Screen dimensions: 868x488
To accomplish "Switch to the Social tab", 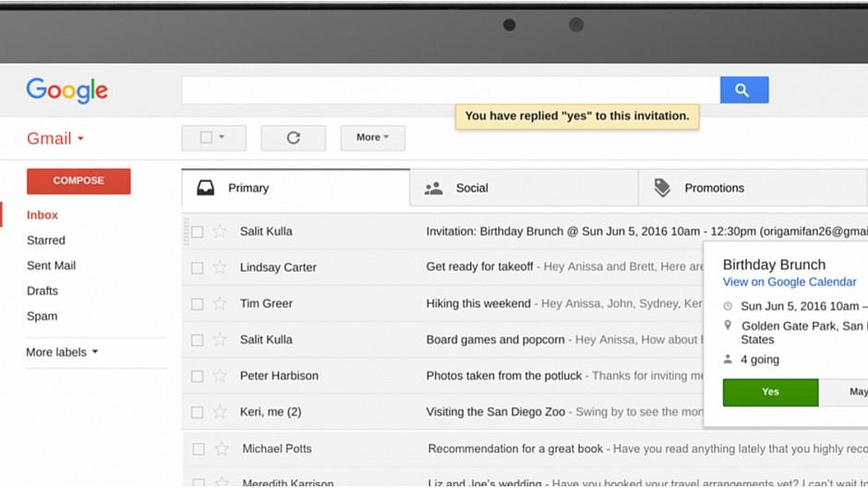I will tap(524, 188).
